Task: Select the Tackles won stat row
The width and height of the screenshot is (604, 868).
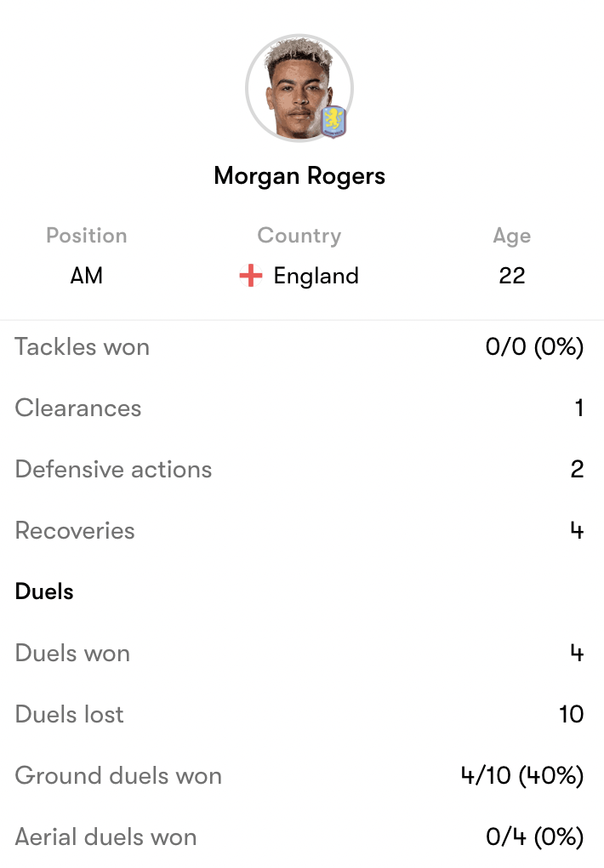Action: (x=302, y=347)
